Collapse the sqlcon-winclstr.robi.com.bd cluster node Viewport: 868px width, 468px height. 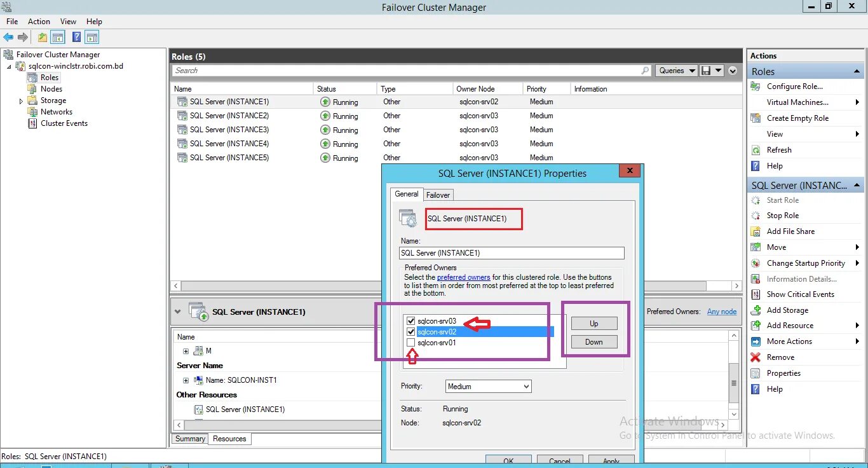[x=9, y=67]
